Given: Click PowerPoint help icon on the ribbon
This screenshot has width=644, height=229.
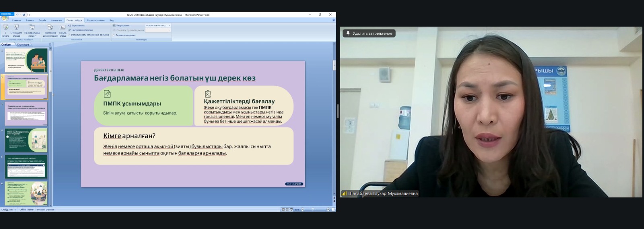Looking at the screenshot, I should coord(333,20).
